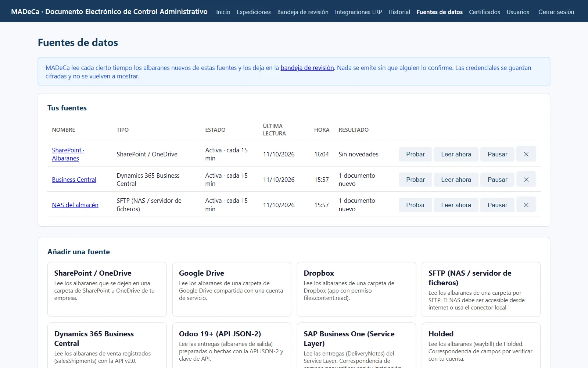Click Pausar for Business Central
This screenshot has height=368, width=588.
click(497, 180)
